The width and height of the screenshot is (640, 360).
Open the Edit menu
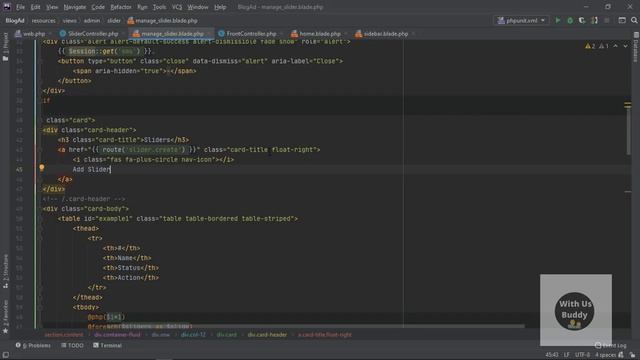pos(36,7)
